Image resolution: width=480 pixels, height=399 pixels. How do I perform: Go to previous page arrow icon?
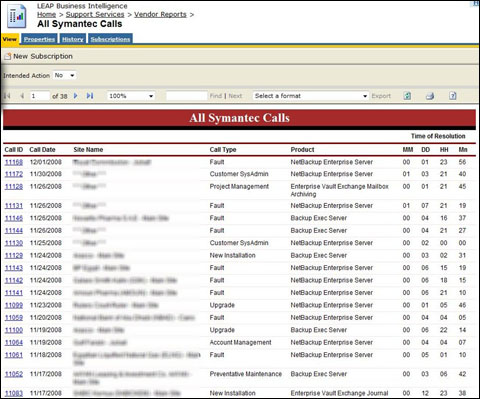pos(22,96)
